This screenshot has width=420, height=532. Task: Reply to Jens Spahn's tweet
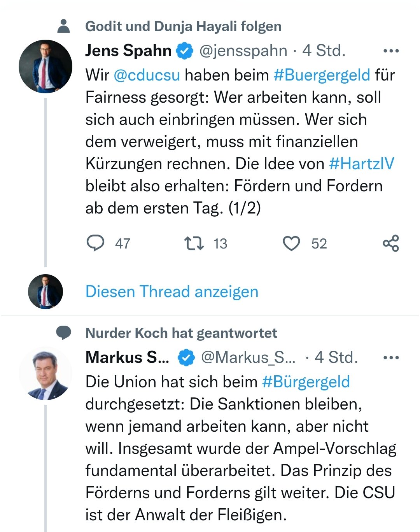pyautogui.click(x=95, y=243)
